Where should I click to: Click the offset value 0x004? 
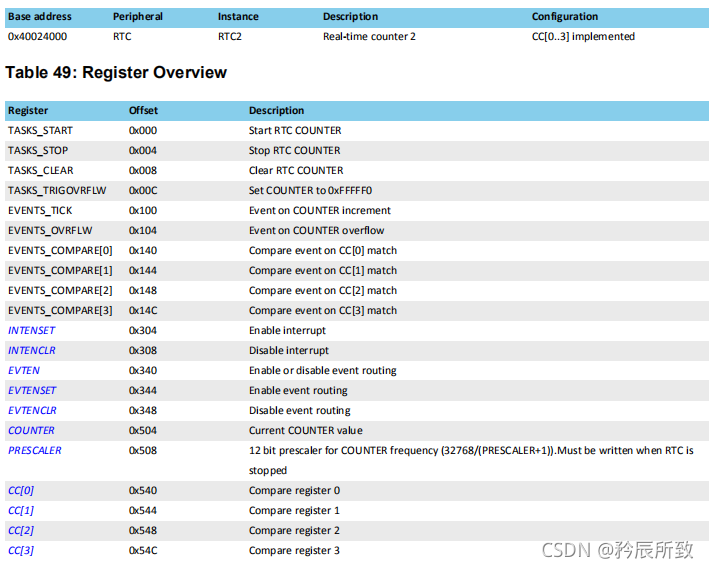pos(143,151)
